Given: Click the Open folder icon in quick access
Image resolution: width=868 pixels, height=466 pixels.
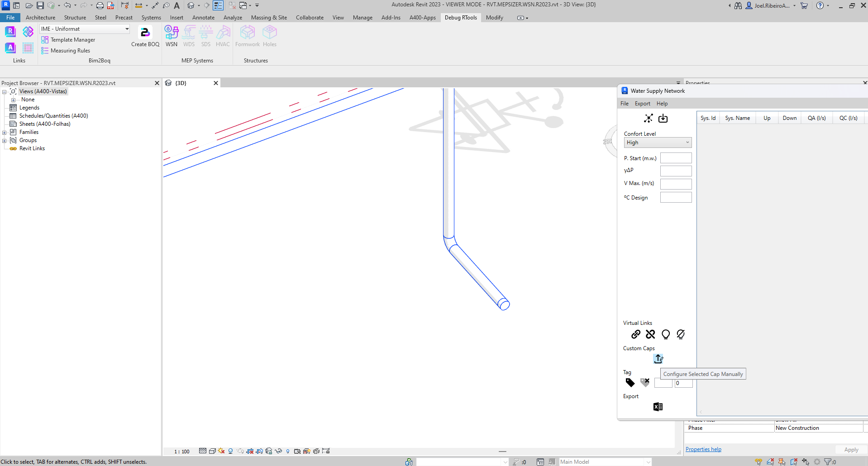Looking at the screenshot, I should [29, 5].
